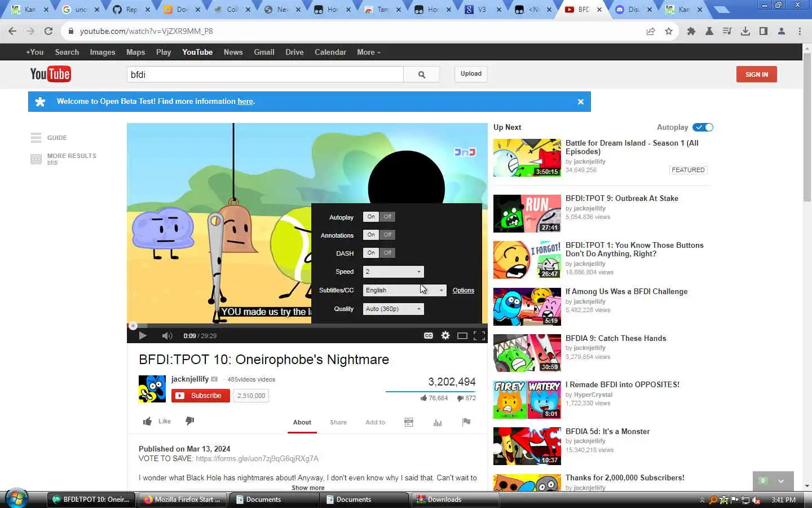812x508 pixels.
Task: Expand the More menu in top bar
Action: click(369, 52)
